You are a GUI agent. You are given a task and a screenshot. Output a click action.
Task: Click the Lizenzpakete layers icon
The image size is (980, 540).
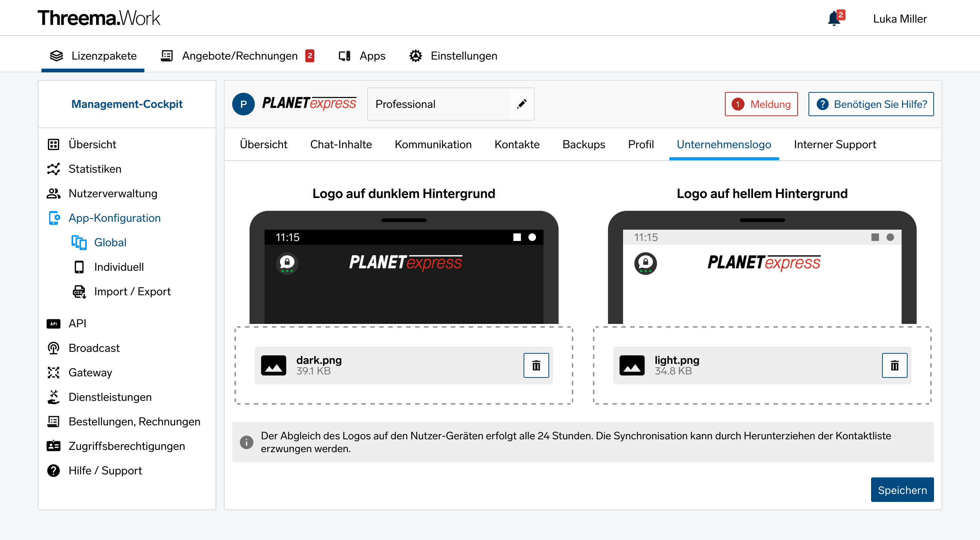57,55
